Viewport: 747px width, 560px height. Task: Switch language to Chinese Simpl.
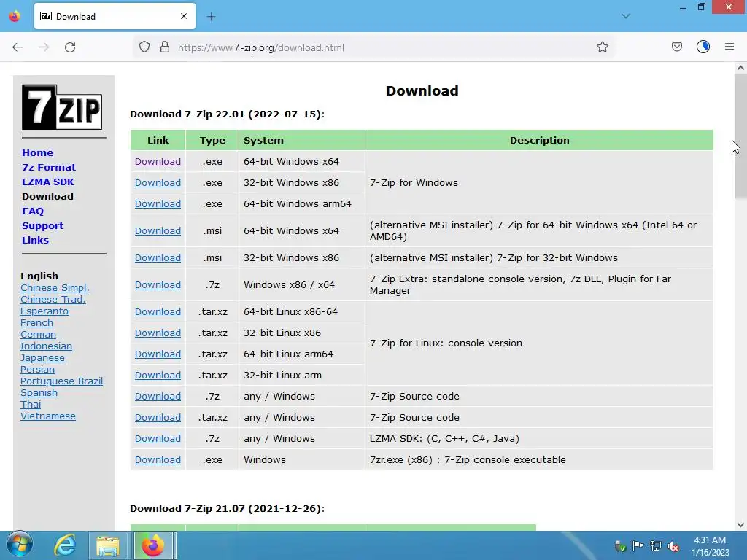(55, 287)
